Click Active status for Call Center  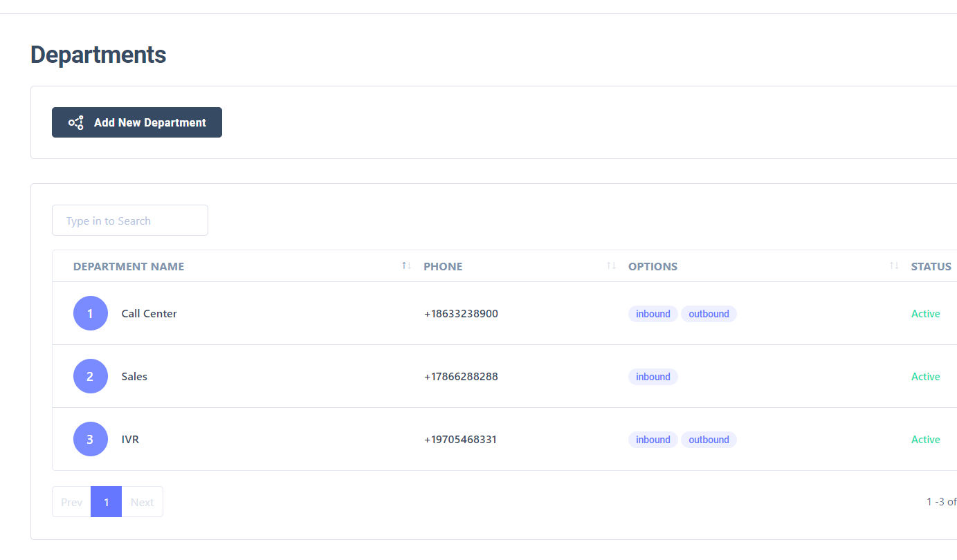click(926, 313)
